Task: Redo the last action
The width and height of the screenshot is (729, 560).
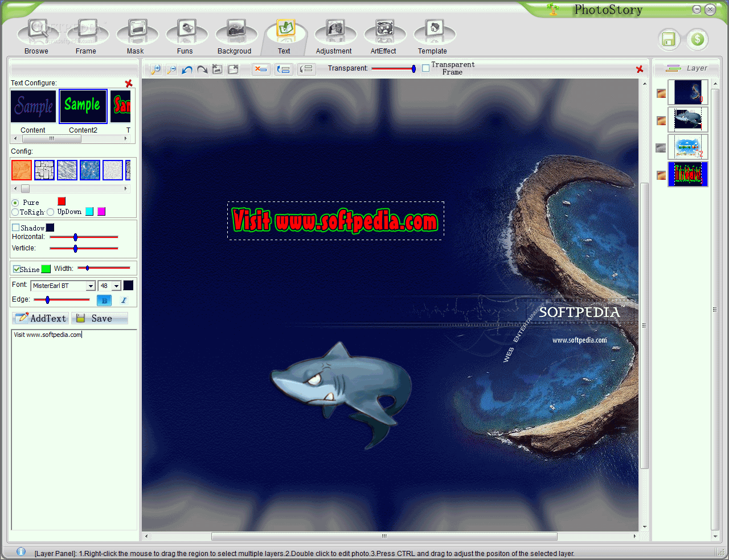Action: (202, 69)
